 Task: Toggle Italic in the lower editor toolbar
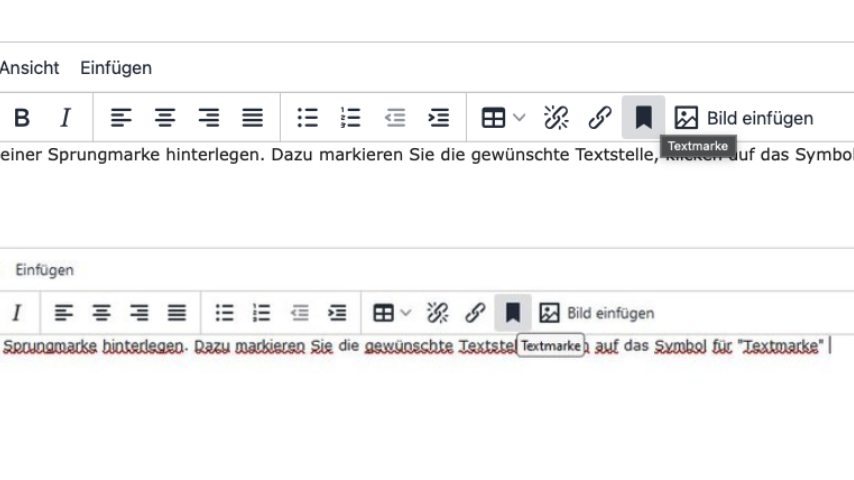pyautogui.click(x=17, y=313)
